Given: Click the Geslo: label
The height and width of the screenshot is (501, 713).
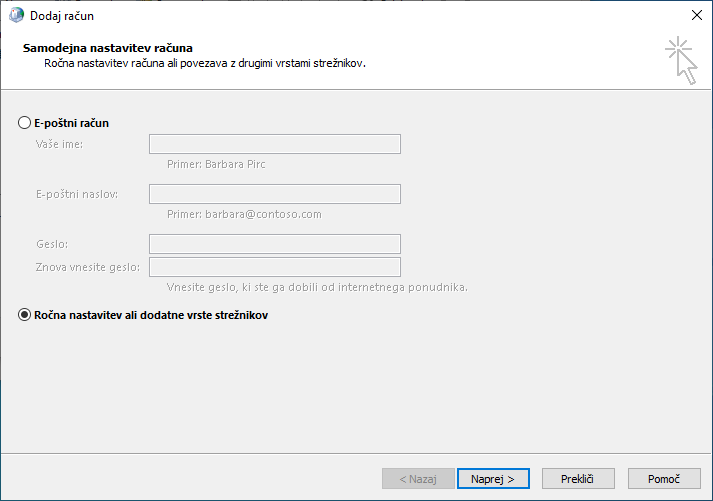Looking at the screenshot, I should (x=52, y=244).
